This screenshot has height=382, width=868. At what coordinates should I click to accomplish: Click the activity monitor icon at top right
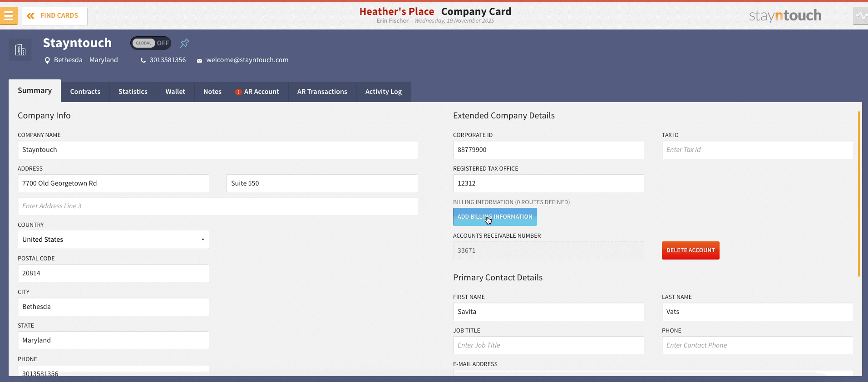(x=861, y=16)
